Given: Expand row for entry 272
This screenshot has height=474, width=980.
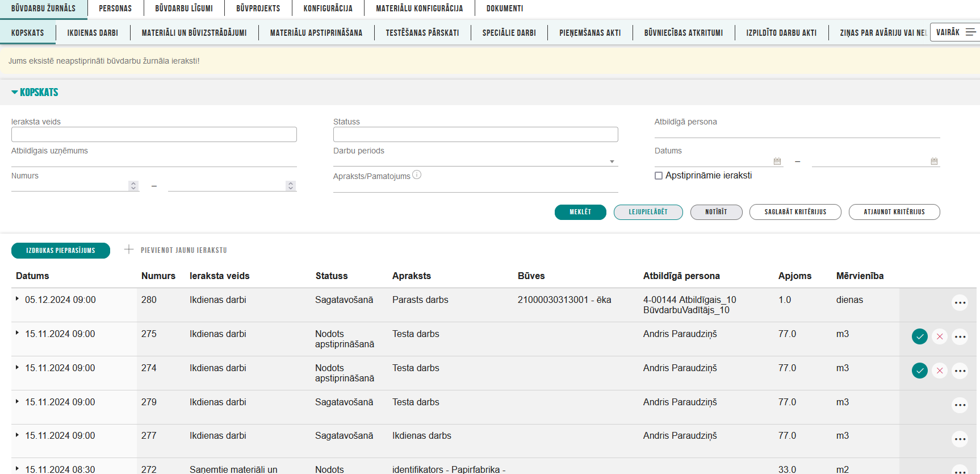Looking at the screenshot, I should pos(17,468).
